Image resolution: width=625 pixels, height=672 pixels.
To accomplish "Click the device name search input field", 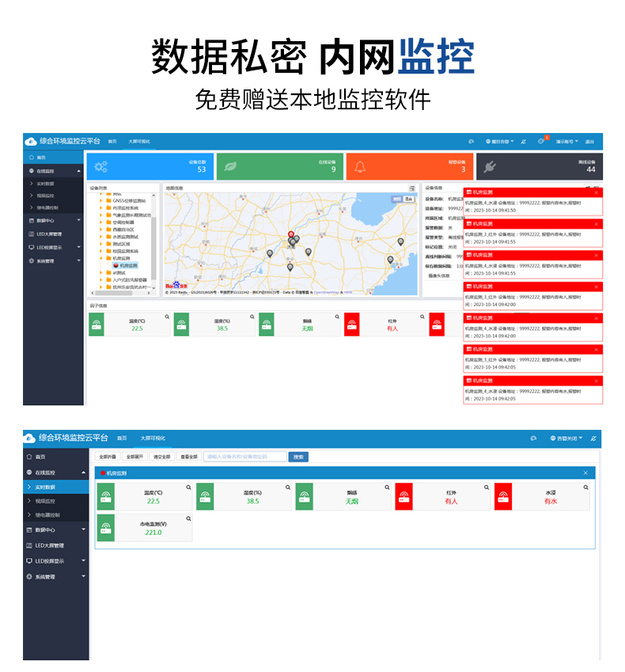I will (244, 457).
